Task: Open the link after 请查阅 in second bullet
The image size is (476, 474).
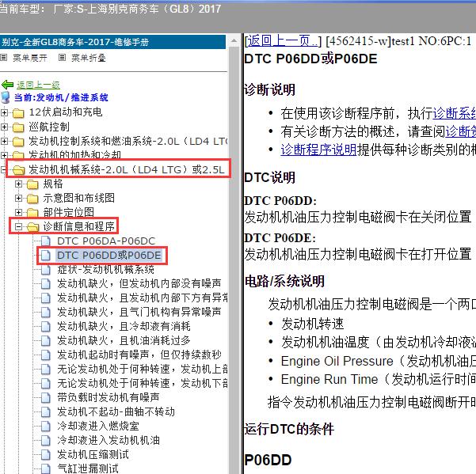Action: (460, 131)
